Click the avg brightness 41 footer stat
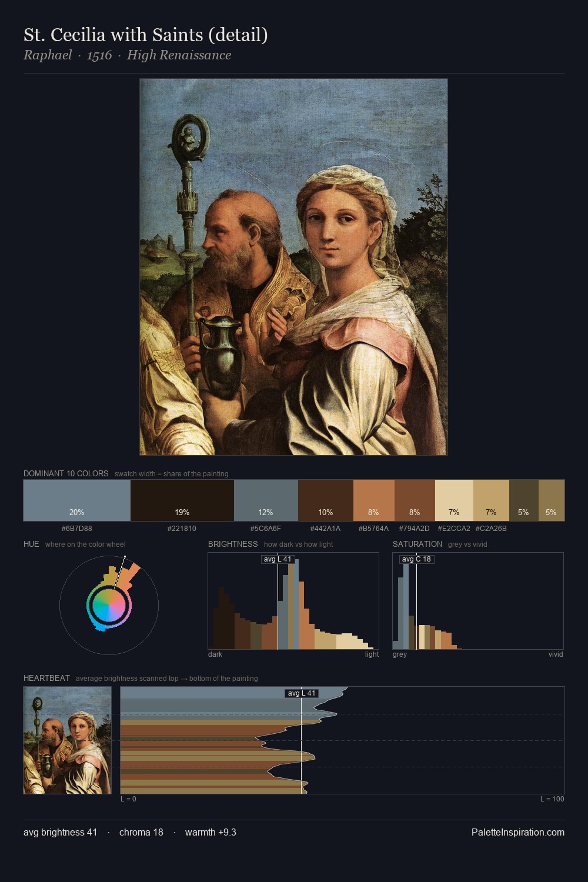Viewport: 588px width, 882px height. (x=60, y=832)
